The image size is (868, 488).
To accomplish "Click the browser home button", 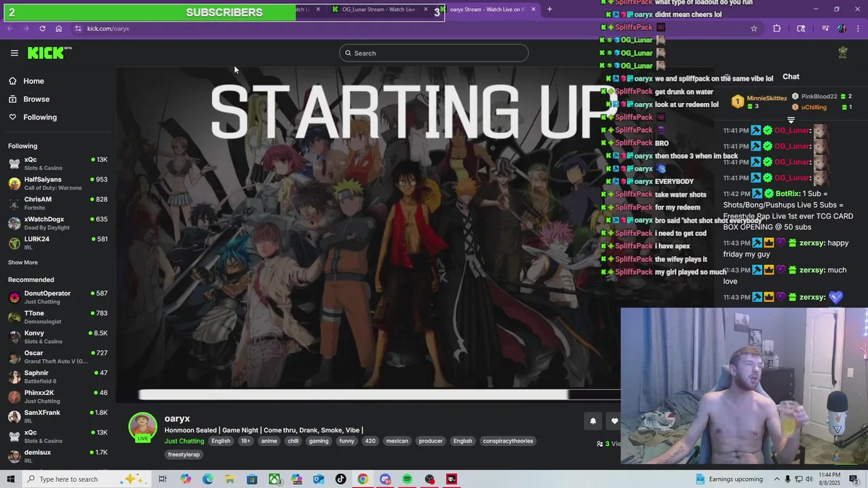I will pyautogui.click(x=59, y=28).
